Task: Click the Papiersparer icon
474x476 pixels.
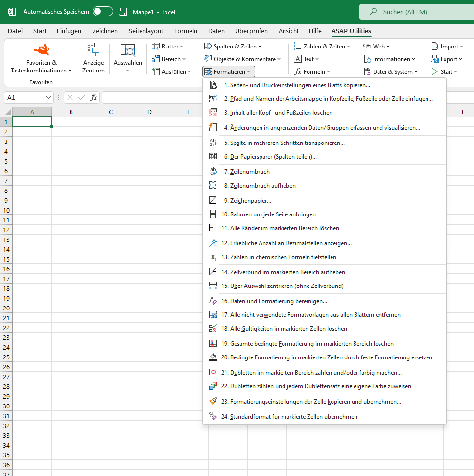Action: coord(213,156)
